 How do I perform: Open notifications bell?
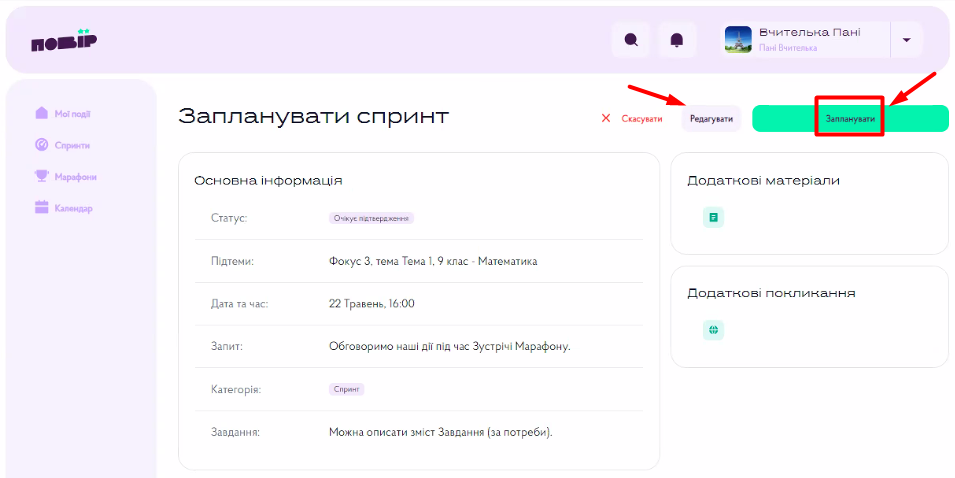coord(677,40)
